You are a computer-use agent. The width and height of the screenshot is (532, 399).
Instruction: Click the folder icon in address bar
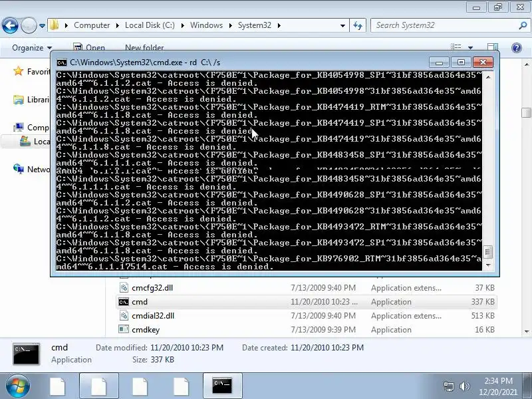pos(54,25)
